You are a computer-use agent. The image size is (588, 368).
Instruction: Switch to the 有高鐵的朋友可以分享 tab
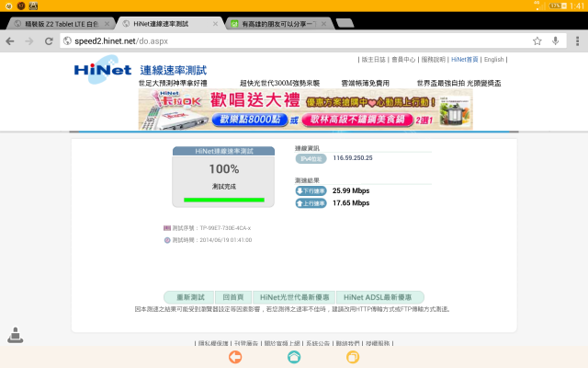tap(279, 24)
